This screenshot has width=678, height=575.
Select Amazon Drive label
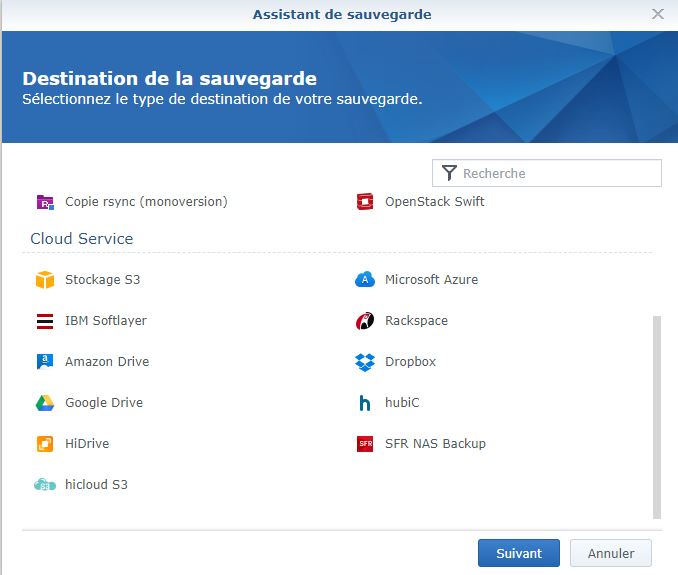tap(107, 361)
